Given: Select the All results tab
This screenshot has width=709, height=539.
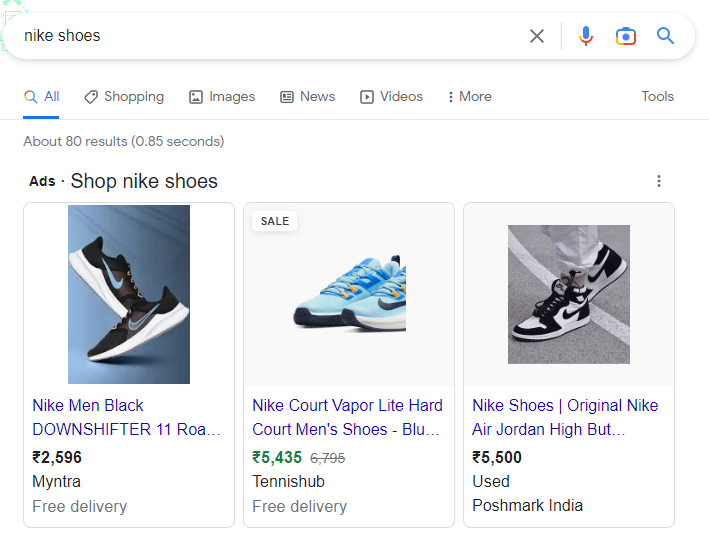Looking at the screenshot, I should click(x=41, y=96).
